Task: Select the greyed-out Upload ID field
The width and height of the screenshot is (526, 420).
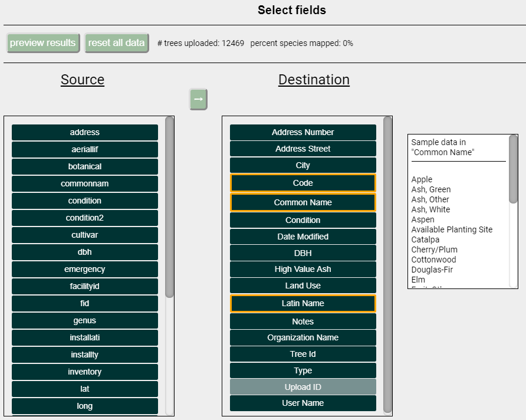Action: point(303,387)
